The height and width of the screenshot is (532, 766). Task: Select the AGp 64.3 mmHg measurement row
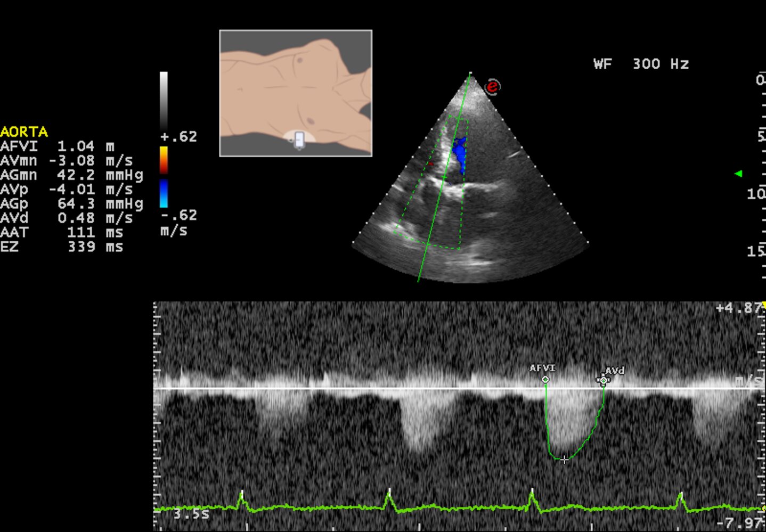[72, 203]
